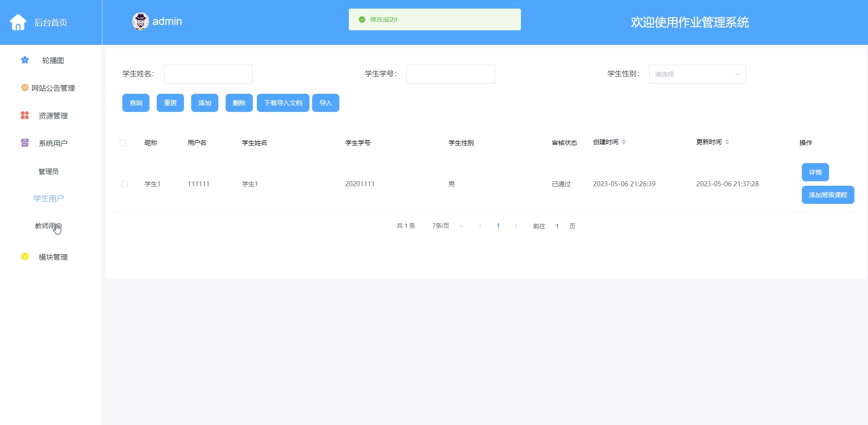Screen dimensions: 868x425
Task: Click the home icon beside 后台首页
Action: (x=18, y=22)
